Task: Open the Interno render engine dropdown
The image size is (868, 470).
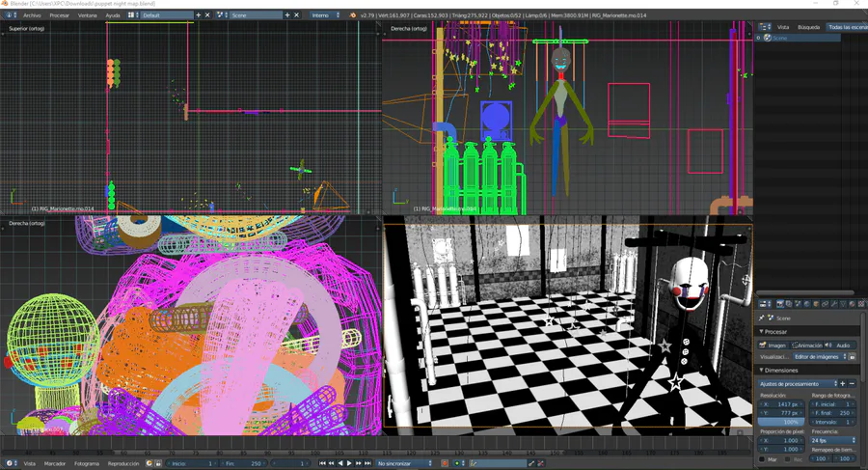Action: (x=326, y=15)
